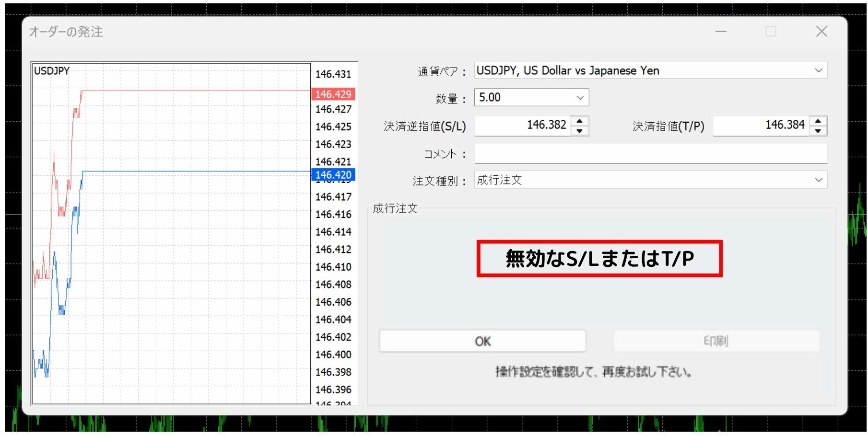Close the オーダーの発注 order dialog
Screen dimensions: 868x436
coord(821,32)
